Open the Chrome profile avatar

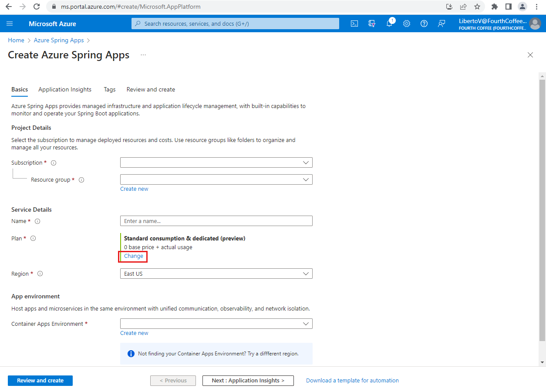point(522,7)
